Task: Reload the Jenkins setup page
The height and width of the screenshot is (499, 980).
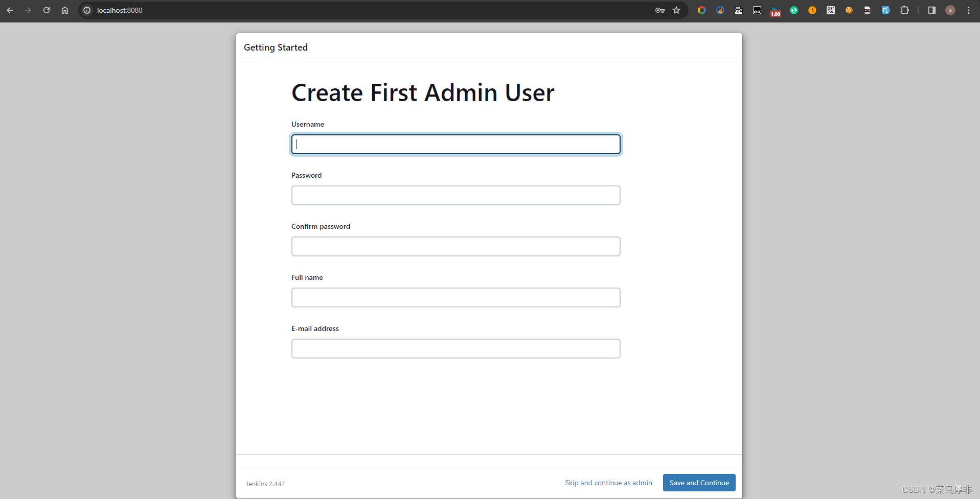Action: pos(46,10)
